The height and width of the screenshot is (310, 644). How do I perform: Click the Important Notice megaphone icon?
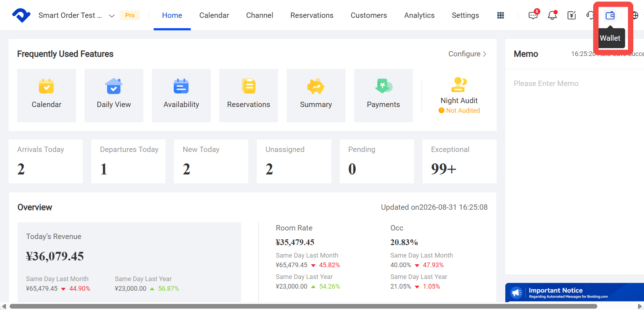pyautogui.click(x=516, y=293)
